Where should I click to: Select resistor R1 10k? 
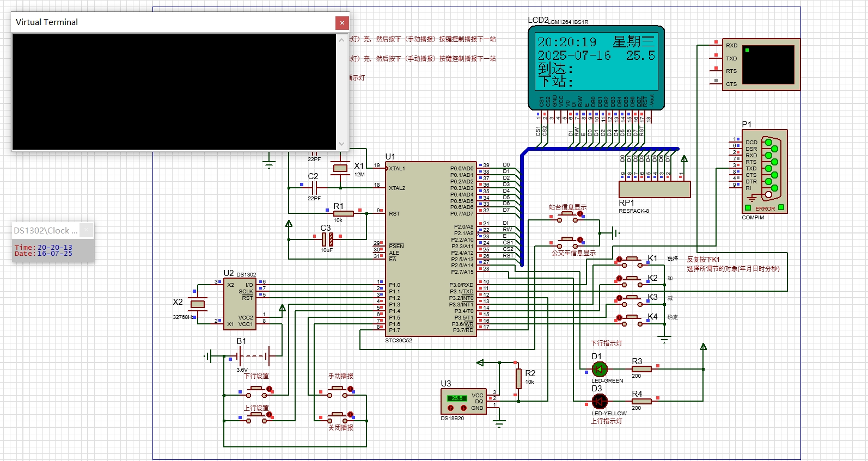coord(343,213)
